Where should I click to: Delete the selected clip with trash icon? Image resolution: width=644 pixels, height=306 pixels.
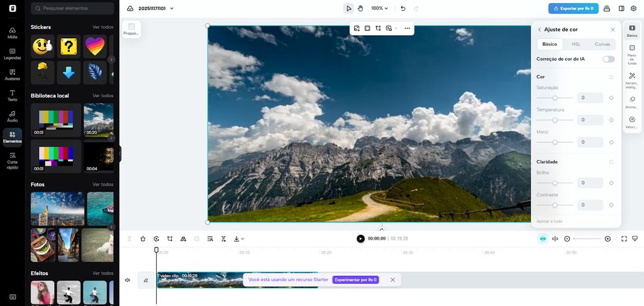tap(143, 239)
